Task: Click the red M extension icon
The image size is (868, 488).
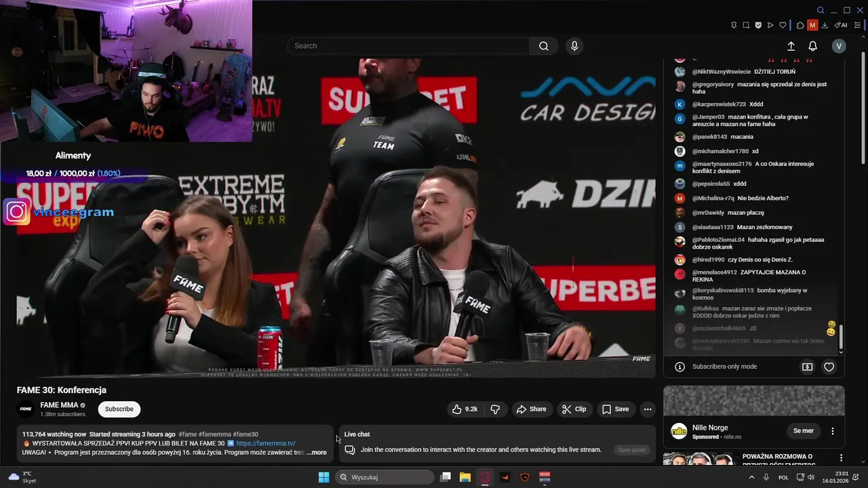Action: pyautogui.click(x=812, y=25)
